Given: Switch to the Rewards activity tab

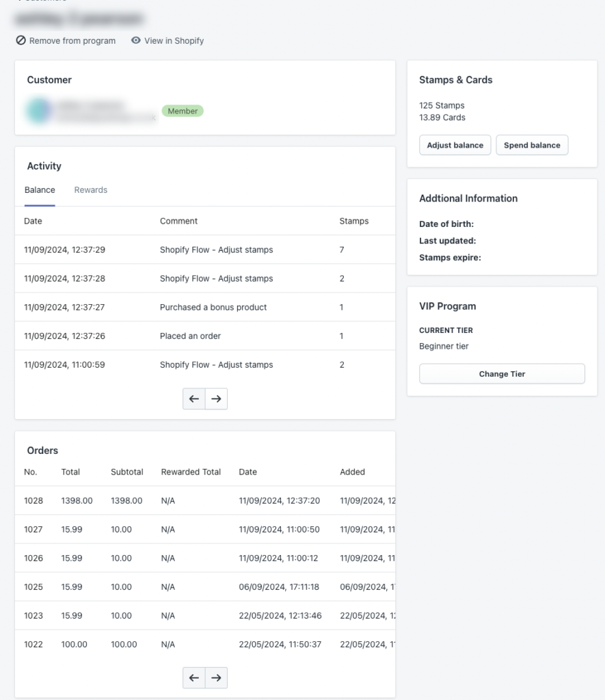Looking at the screenshot, I should pos(91,190).
